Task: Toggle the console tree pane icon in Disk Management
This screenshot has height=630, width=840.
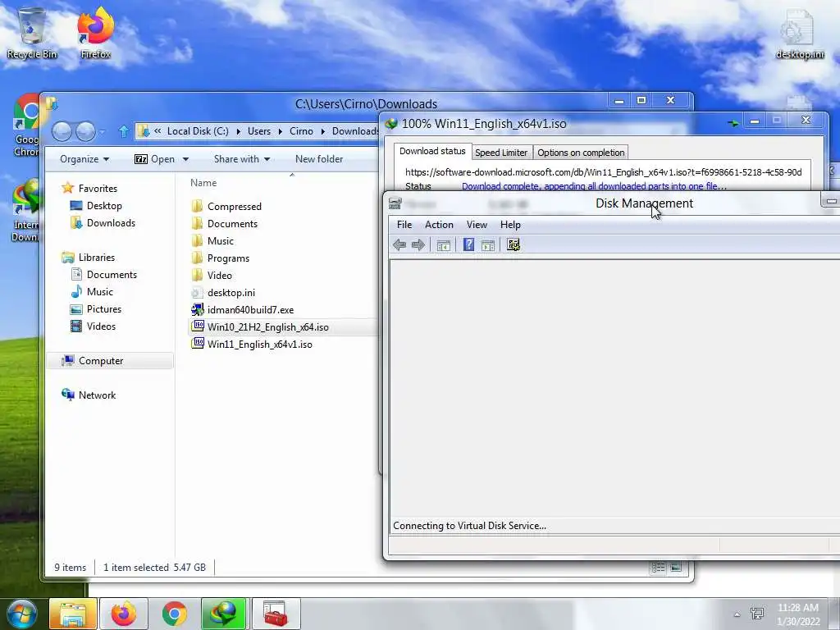Action: (444, 245)
